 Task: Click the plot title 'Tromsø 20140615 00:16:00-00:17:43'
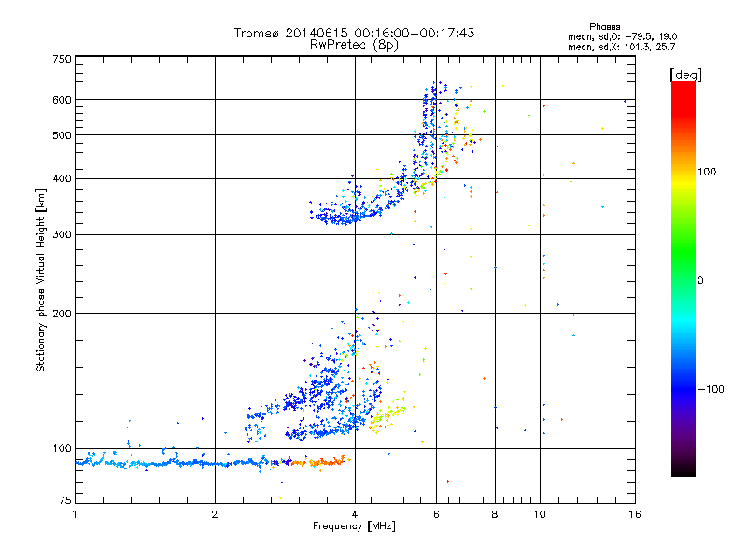(355, 33)
